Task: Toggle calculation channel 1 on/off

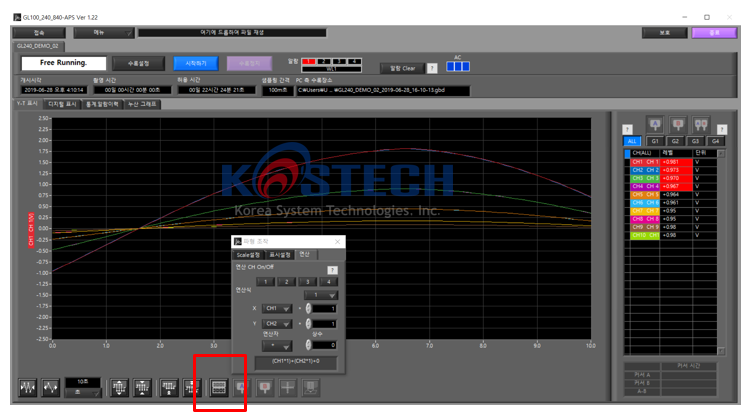Action: point(265,282)
